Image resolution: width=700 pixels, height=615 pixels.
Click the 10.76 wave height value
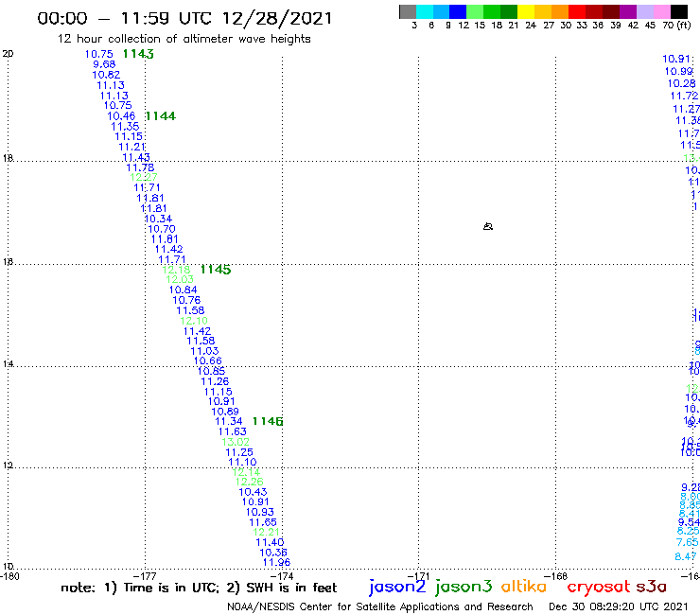click(x=186, y=300)
